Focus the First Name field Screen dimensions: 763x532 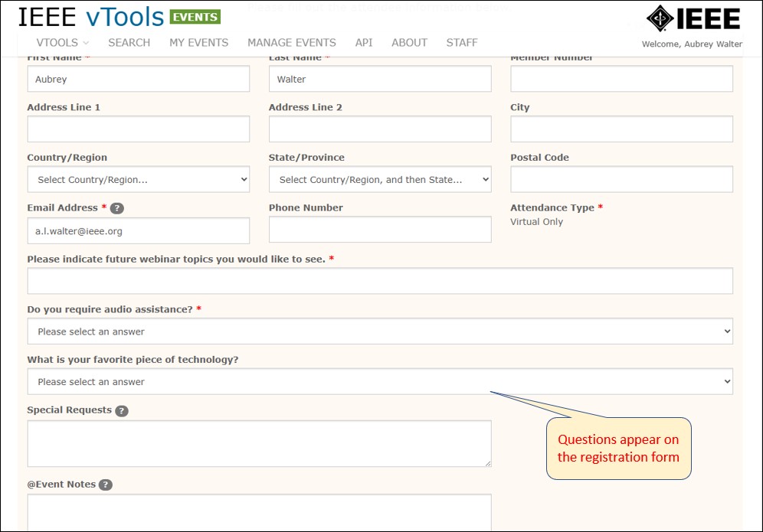coord(138,79)
